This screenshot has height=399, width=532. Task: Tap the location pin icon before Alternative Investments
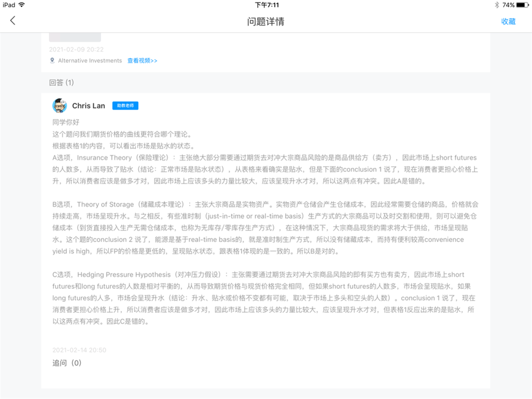(52, 60)
